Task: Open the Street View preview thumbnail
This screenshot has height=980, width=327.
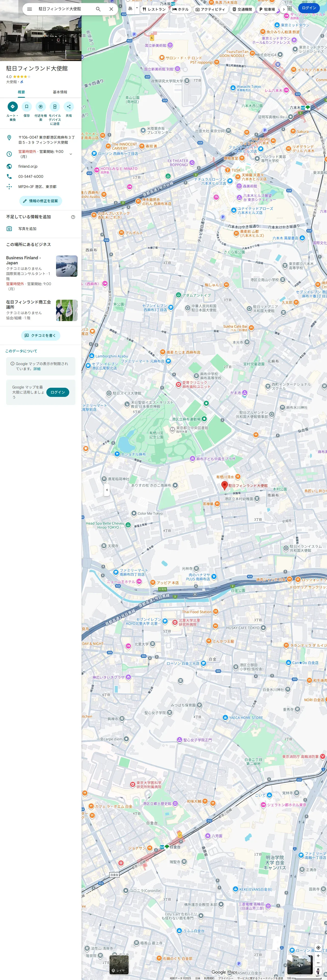Action: [299, 965]
